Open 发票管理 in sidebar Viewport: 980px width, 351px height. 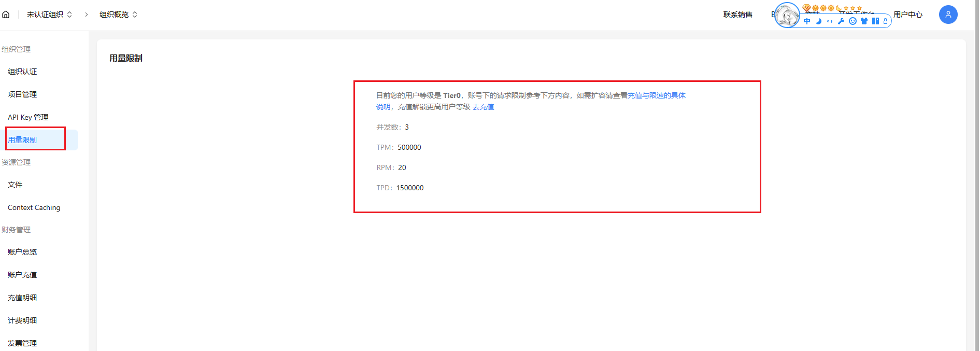coord(22,343)
